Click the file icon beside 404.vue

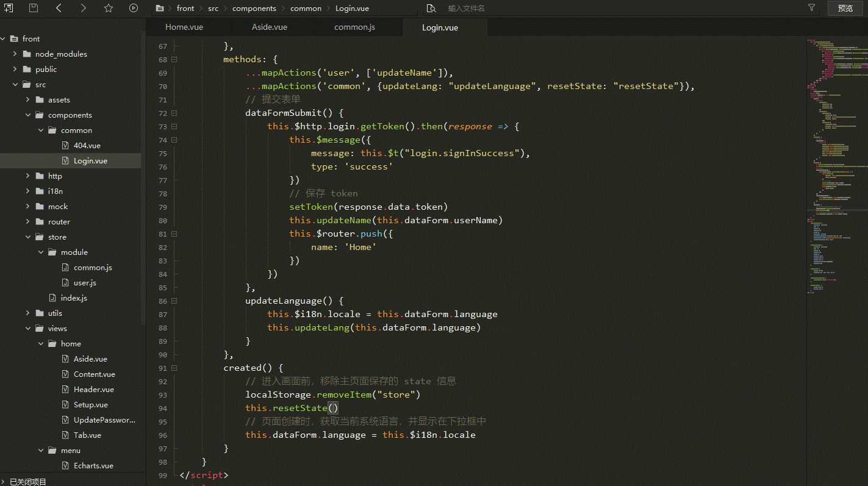(66, 145)
